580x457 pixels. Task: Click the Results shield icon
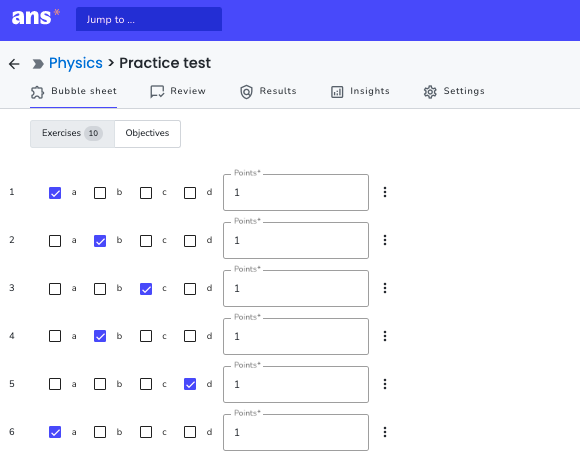click(x=246, y=92)
